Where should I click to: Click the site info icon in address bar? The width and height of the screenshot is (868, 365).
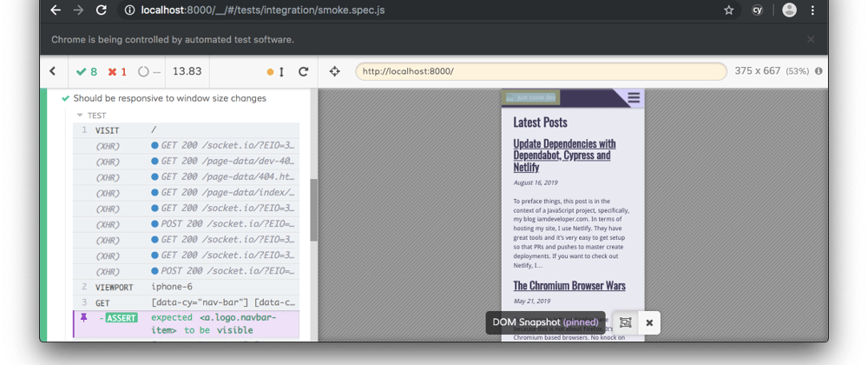click(129, 10)
